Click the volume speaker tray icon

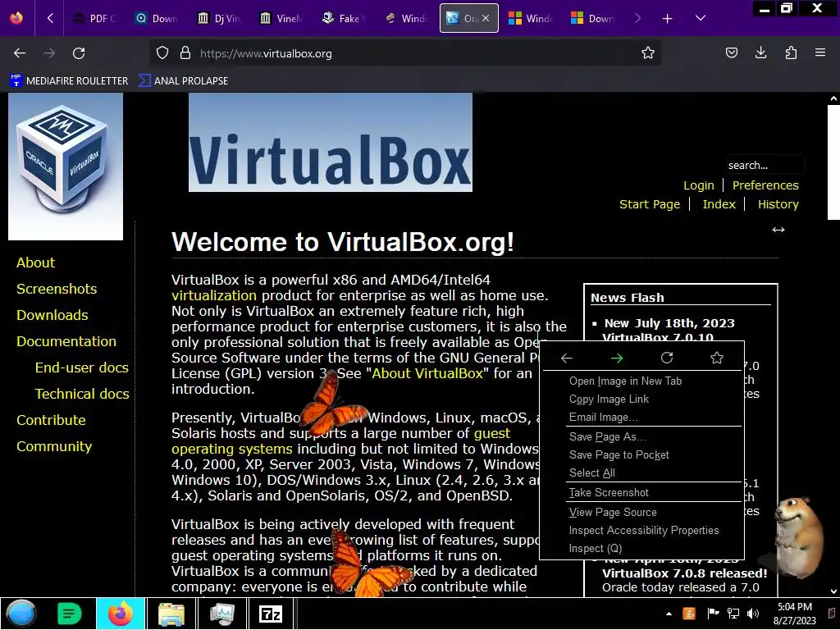(753, 614)
